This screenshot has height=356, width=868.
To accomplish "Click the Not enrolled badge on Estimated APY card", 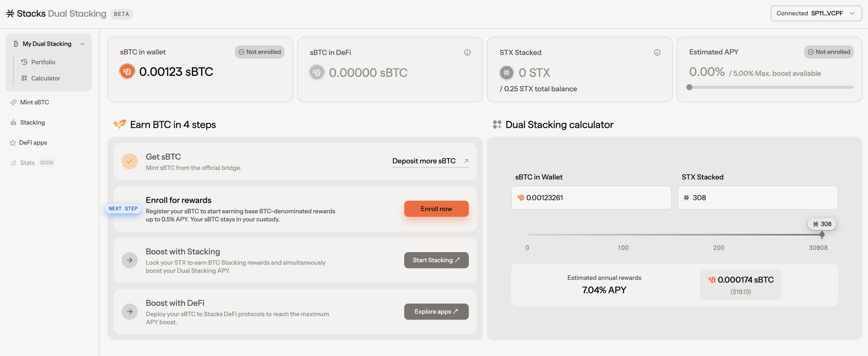I will pos(829,52).
